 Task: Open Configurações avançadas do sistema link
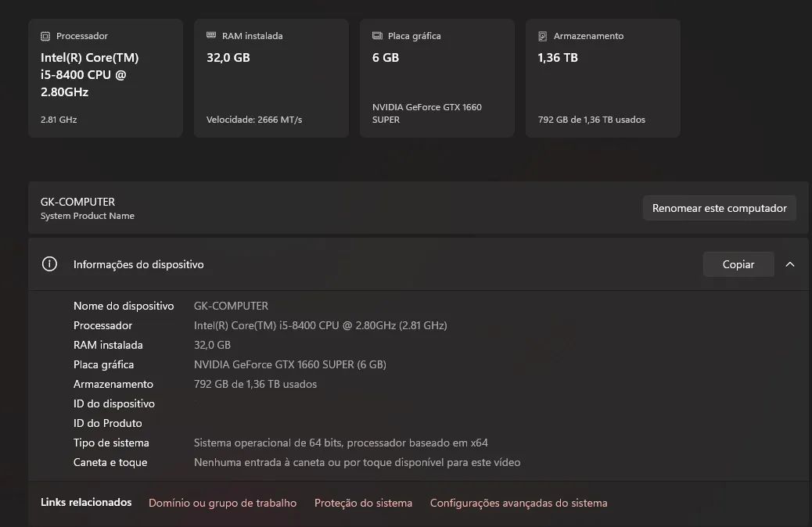coord(519,503)
